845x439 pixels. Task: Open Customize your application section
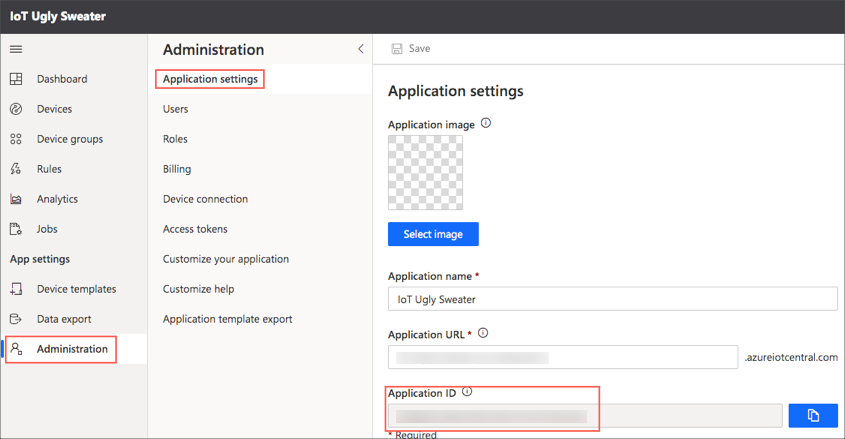(x=226, y=259)
